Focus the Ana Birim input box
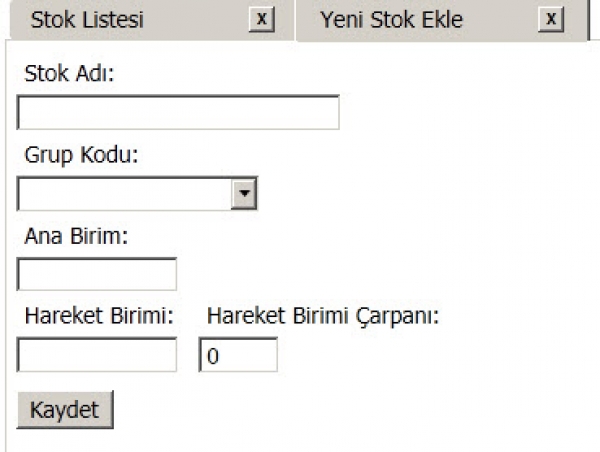Screen dimensions: 600x452 97,274
